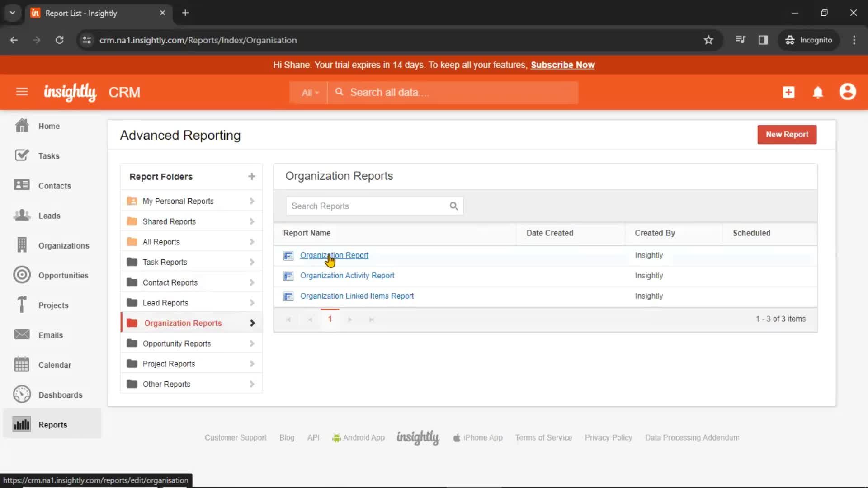Click Organization Linked Items Report row icon
This screenshot has height=488, width=868.
288,296
